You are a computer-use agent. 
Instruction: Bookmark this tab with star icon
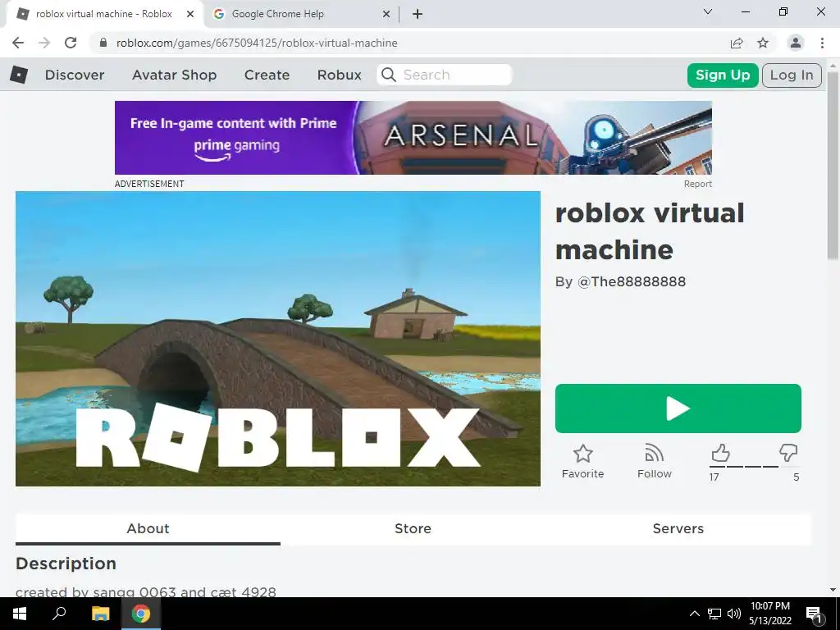763,43
